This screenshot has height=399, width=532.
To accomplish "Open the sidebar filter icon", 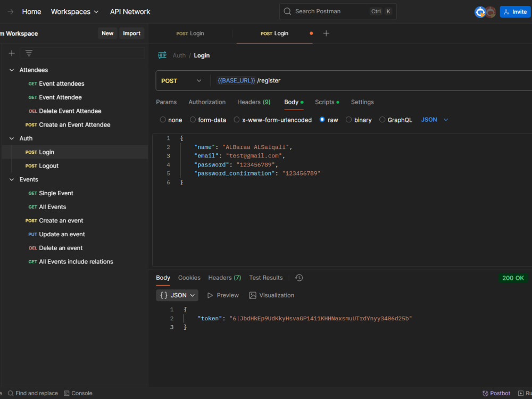I will click(29, 53).
